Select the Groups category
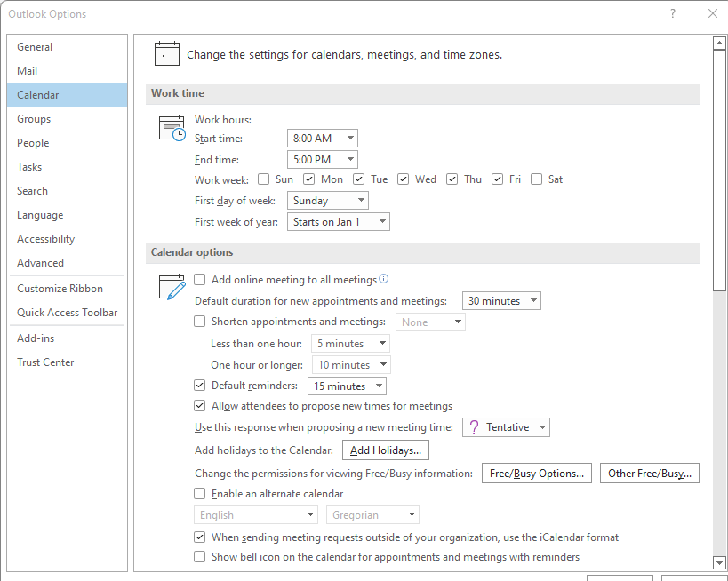 pos(68,119)
